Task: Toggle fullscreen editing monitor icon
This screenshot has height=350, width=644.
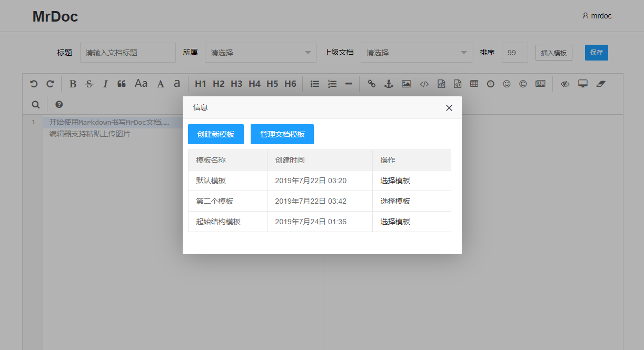Action: (582, 84)
